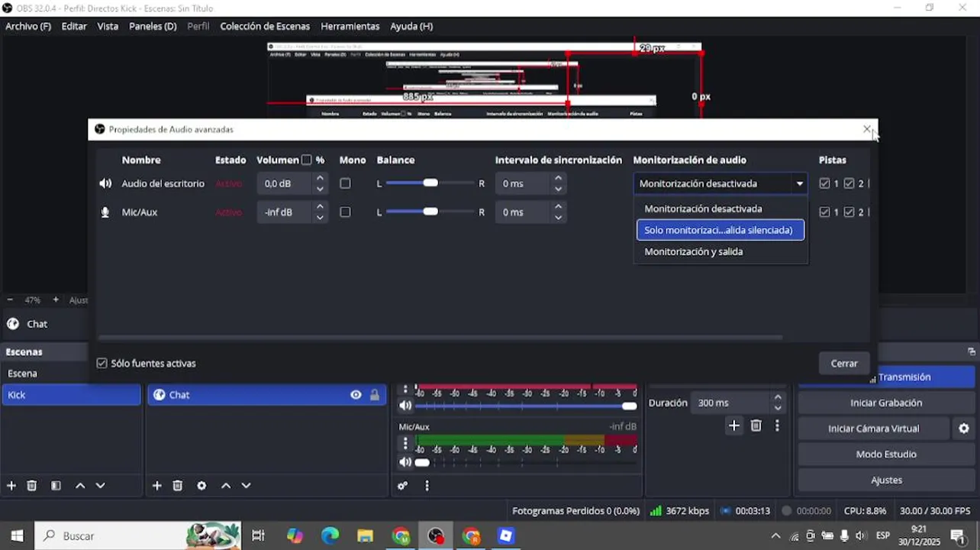Enable Mono for Audio del escritorio
The height and width of the screenshot is (550, 980).
pyautogui.click(x=345, y=183)
